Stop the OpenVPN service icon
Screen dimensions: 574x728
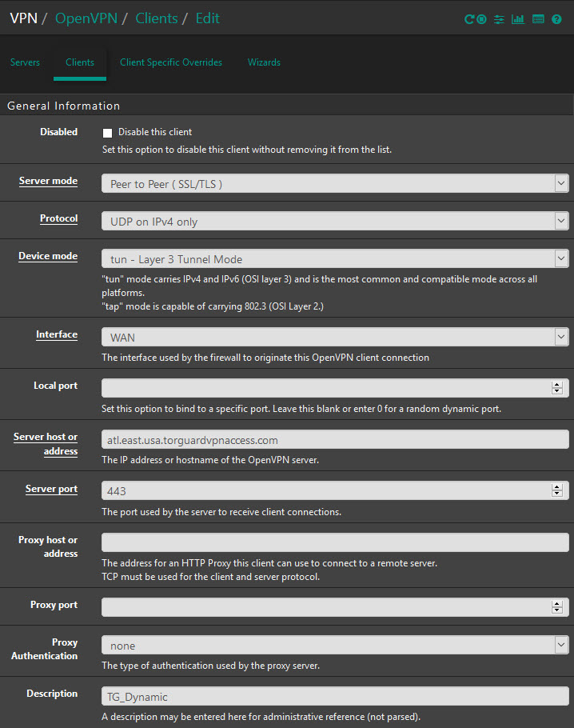tap(481, 19)
